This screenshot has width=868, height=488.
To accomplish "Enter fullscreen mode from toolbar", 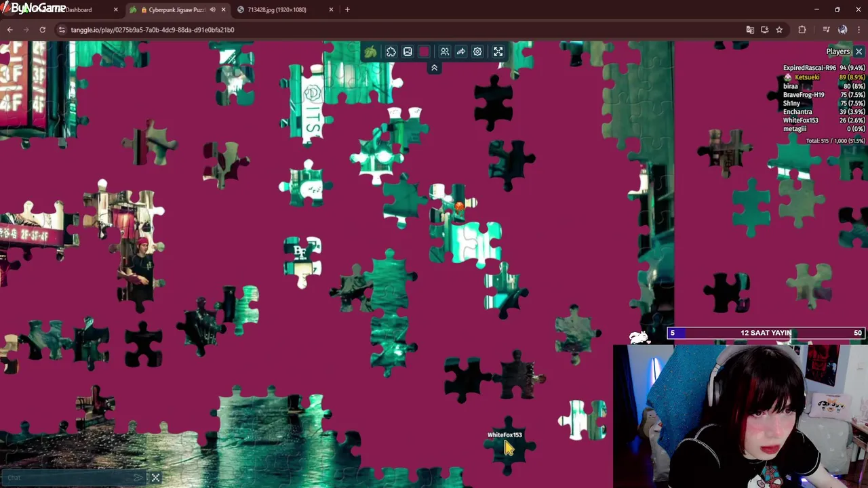I will click(498, 52).
